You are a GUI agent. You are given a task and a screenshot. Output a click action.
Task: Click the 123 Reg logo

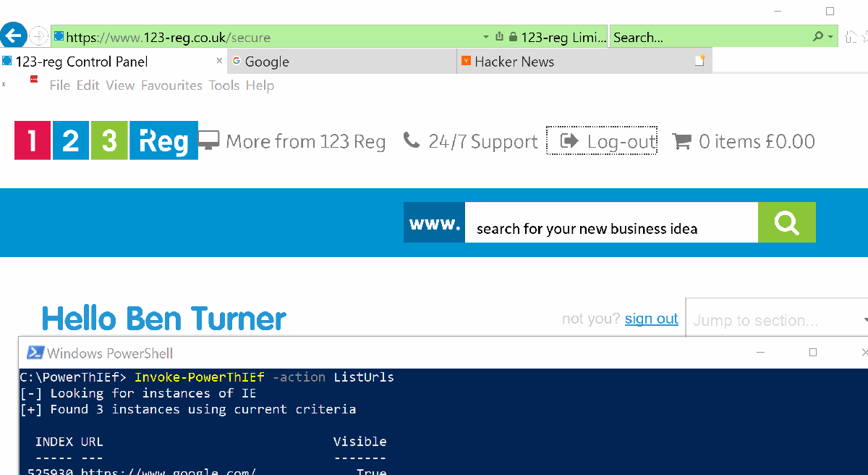coord(106,140)
